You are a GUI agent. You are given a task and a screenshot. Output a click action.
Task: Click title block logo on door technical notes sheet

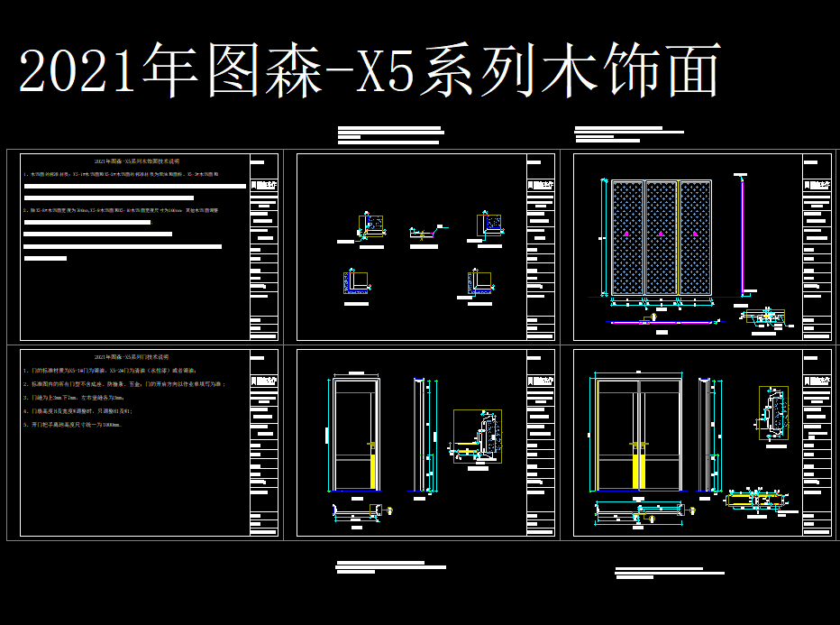pos(264,381)
